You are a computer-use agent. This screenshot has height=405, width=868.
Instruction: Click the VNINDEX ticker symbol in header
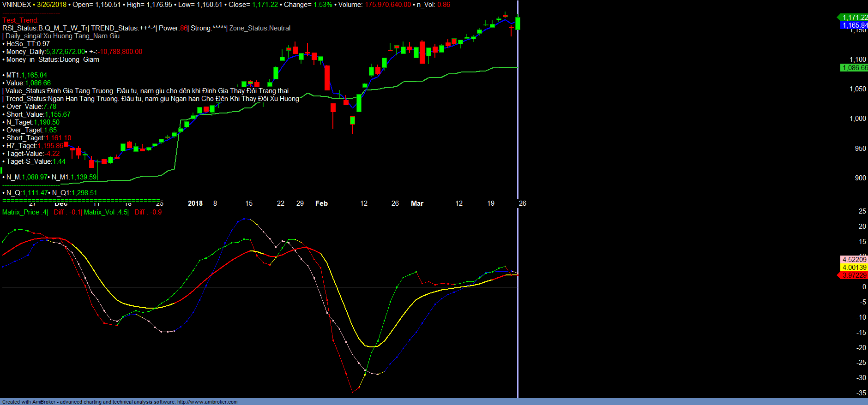point(17,5)
